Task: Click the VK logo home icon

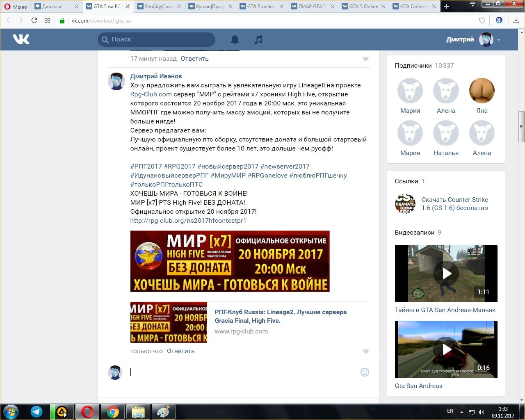Action: 21,39
